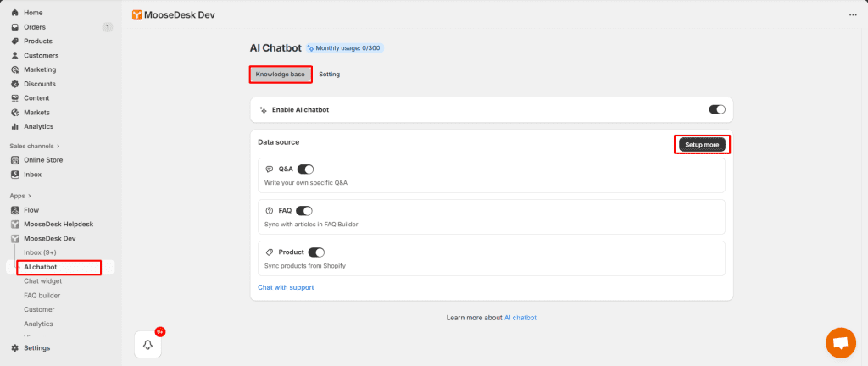The height and width of the screenshot is (366, 868).
Task: Click the Marketing target icon
Action: click(15, 69)
